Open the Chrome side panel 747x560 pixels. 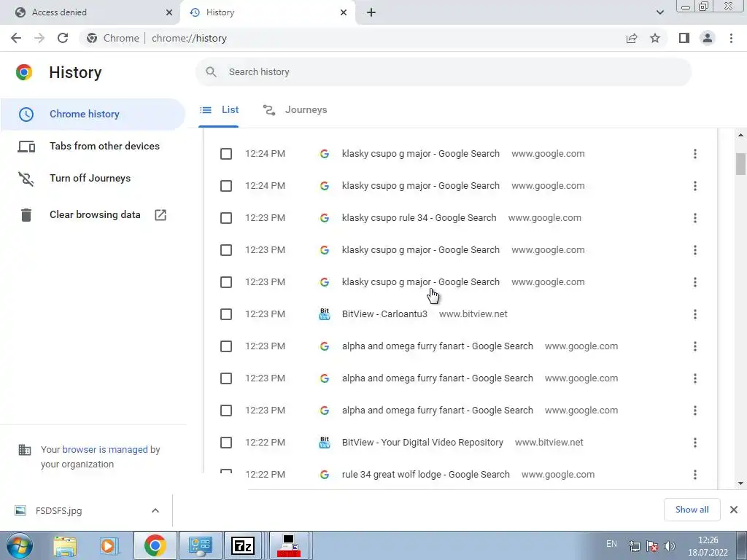coord(684,38)
